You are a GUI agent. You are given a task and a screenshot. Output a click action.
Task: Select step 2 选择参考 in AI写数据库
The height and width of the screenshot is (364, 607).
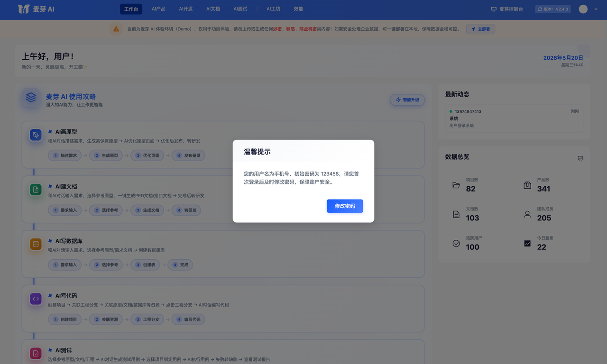click(106, 264)
